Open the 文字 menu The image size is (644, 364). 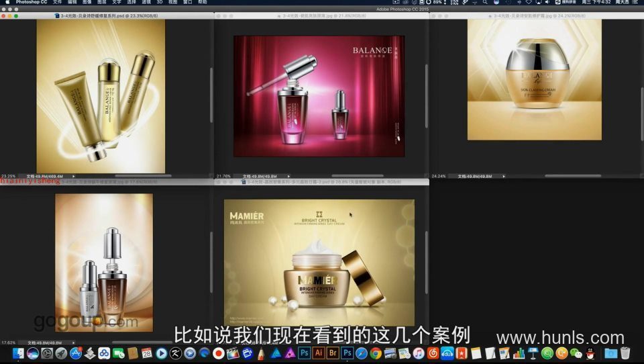click(116, 2)
